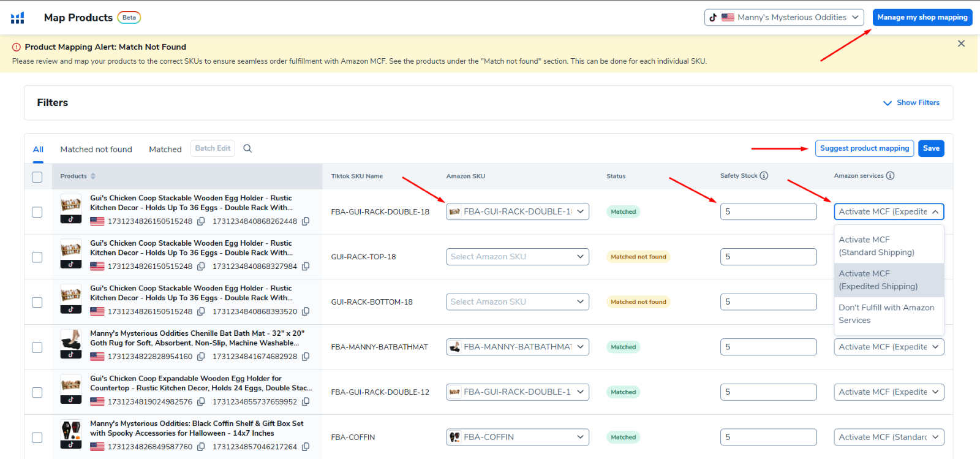
Task: Click Suggest product mapping button
Action: pos(864,148)
